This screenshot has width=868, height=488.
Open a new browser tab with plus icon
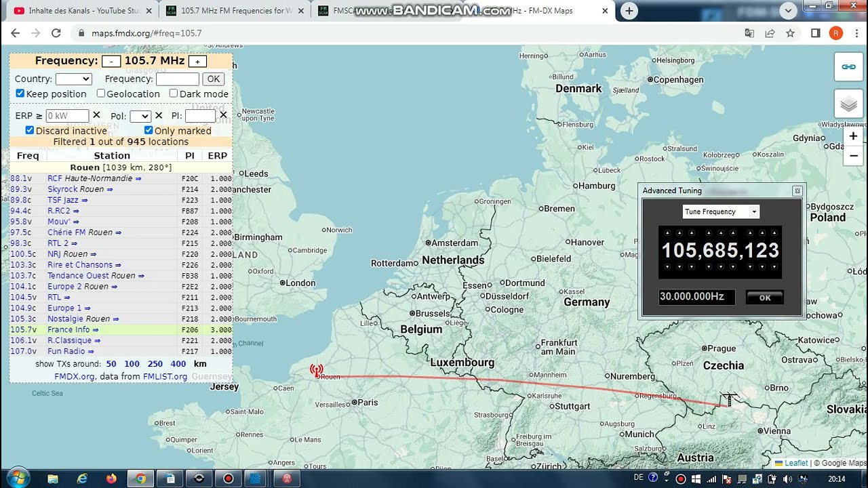[x=629, y=11]
